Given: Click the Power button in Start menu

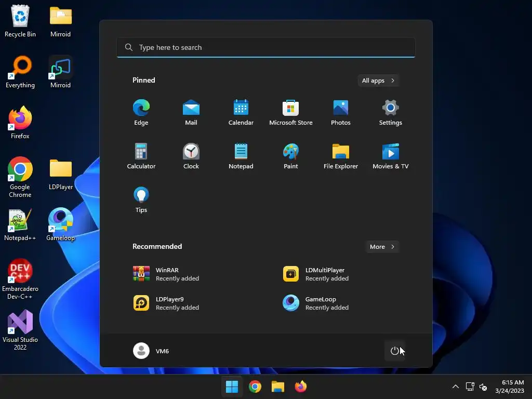Looking at the screenshot, I should point(395,351).
